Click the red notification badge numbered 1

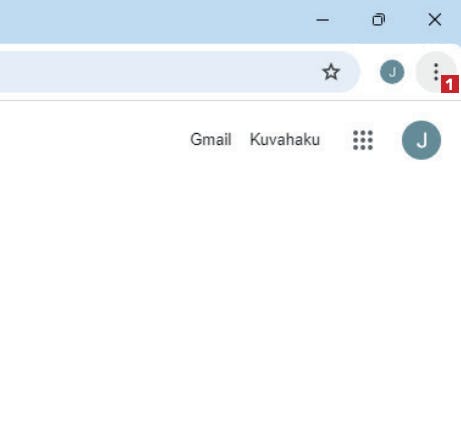[x=450, y=84]
